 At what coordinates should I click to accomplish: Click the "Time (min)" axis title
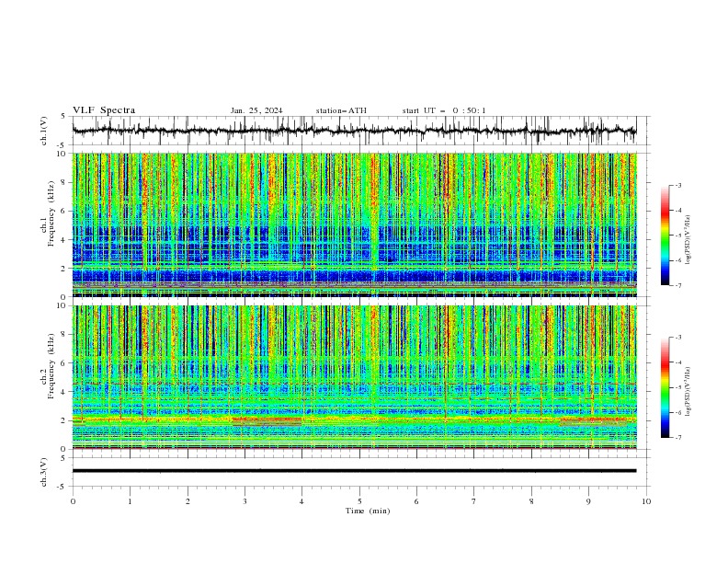click(x=368, y=511)
